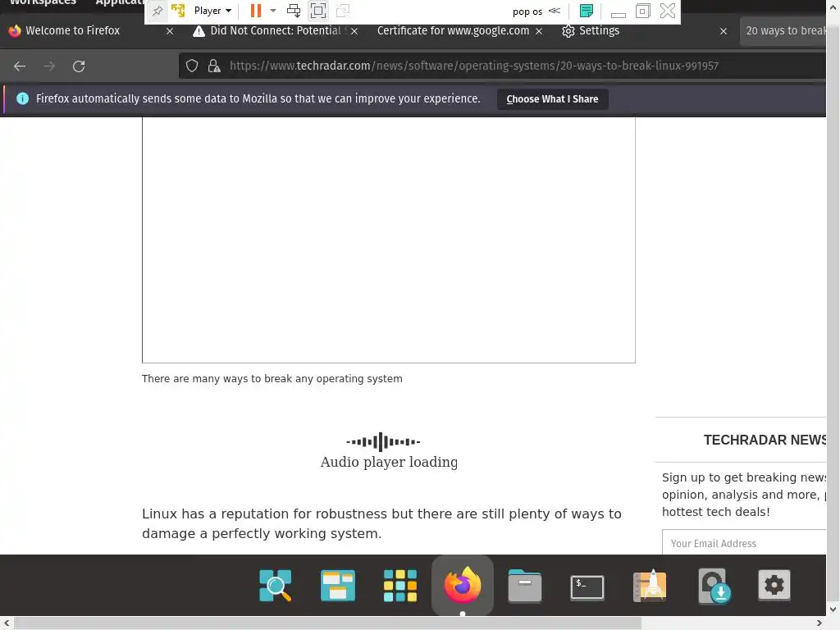Click the blank article image area
The height and width of the screenshot is (630, 840).
click(x=388, y=240)
